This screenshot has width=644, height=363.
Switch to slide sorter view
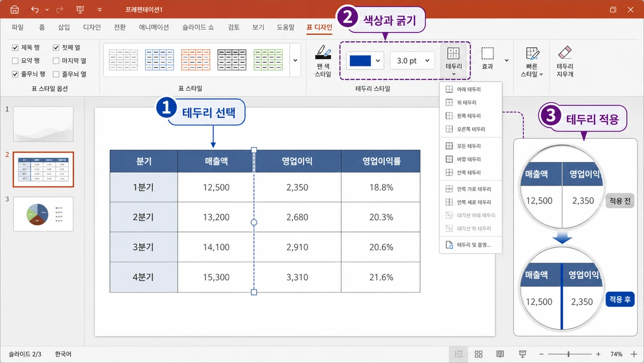[x=479, y=354]
